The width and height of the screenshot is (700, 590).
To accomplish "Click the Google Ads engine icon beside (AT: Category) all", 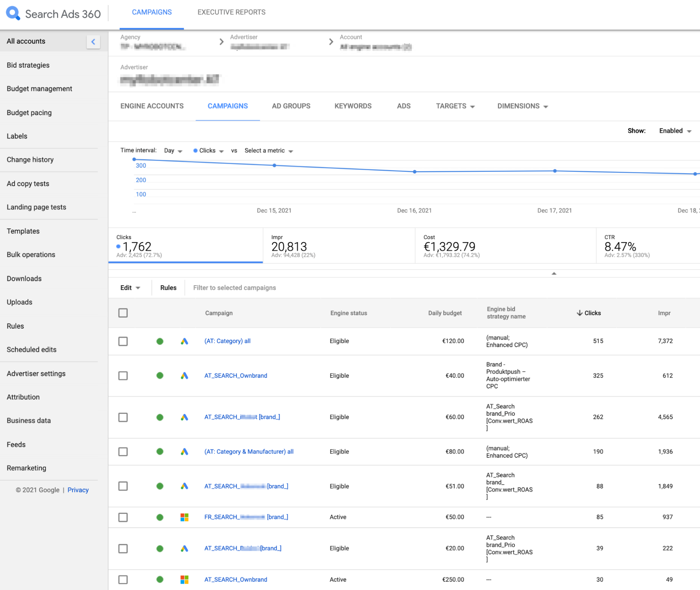I will coord(184,341).
